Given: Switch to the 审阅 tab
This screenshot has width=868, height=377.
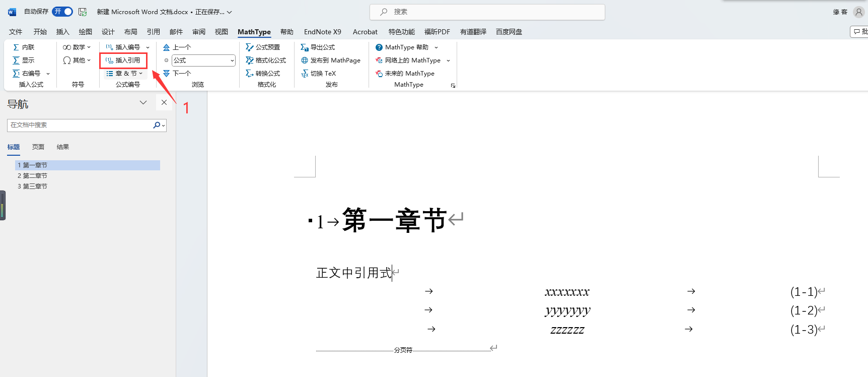Looking at the screenshot, I should pos(199,32).
